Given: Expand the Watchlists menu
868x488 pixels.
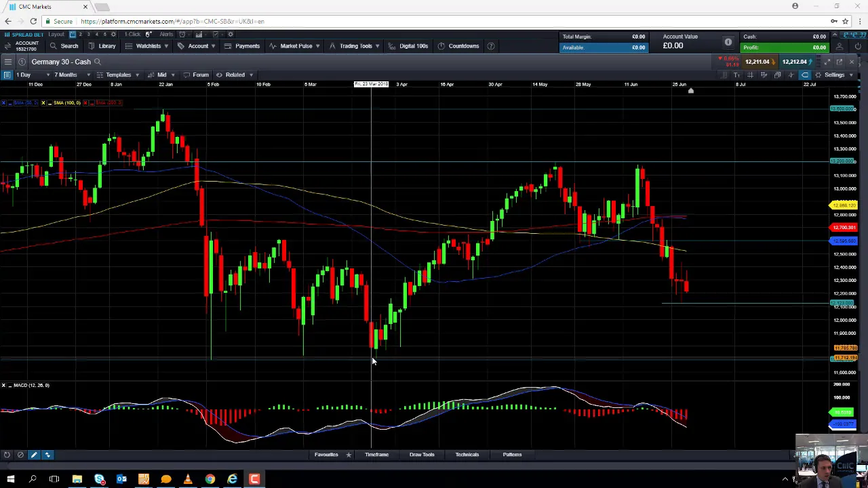Looking at the screenshot, I should pyautogui.click(x=146, y=46).
